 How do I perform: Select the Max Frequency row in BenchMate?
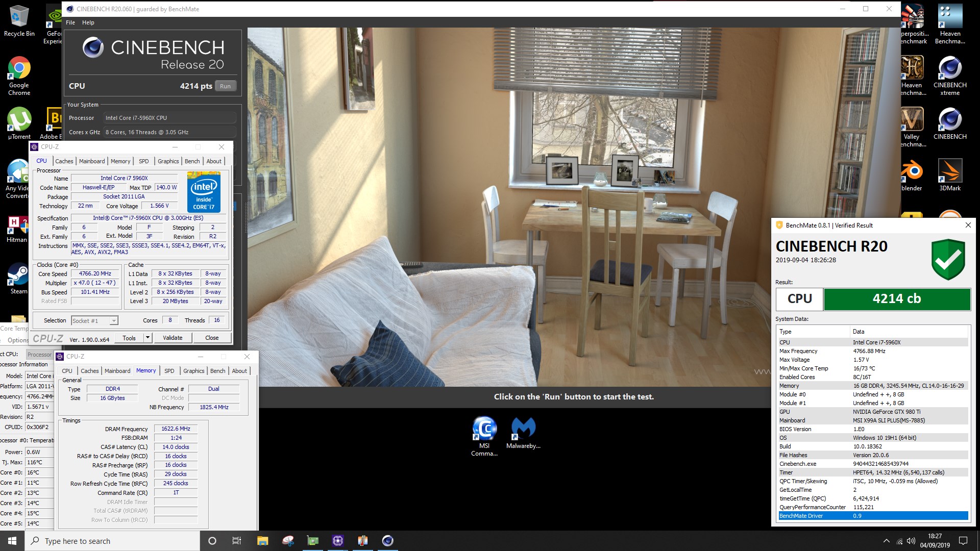[873, 351]
